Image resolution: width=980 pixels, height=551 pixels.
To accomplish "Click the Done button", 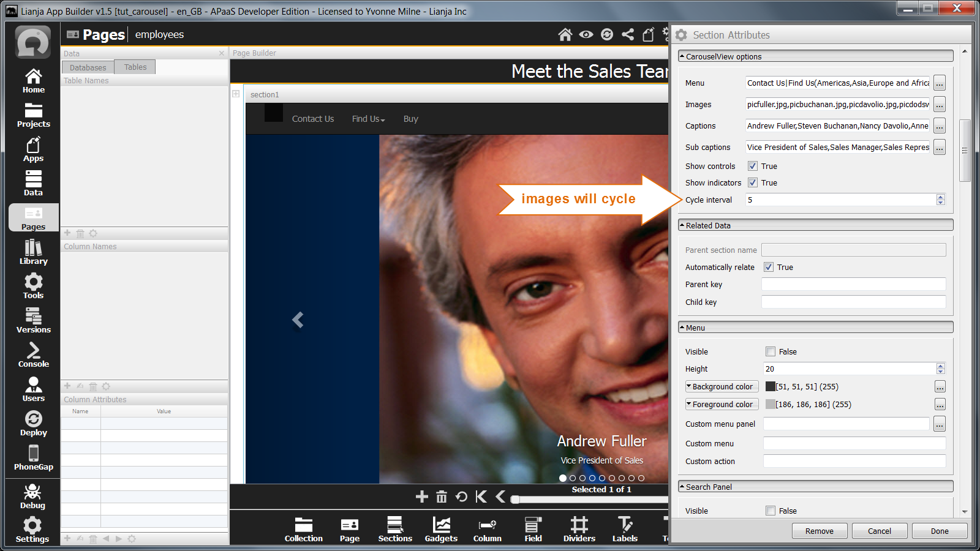I will [x=939, y=531].
